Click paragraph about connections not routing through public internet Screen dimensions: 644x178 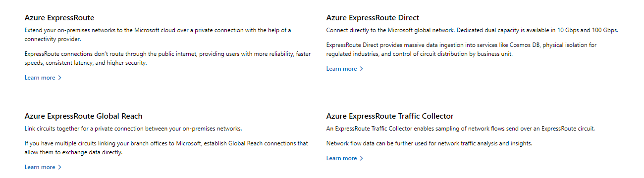[x=168, y=58]
